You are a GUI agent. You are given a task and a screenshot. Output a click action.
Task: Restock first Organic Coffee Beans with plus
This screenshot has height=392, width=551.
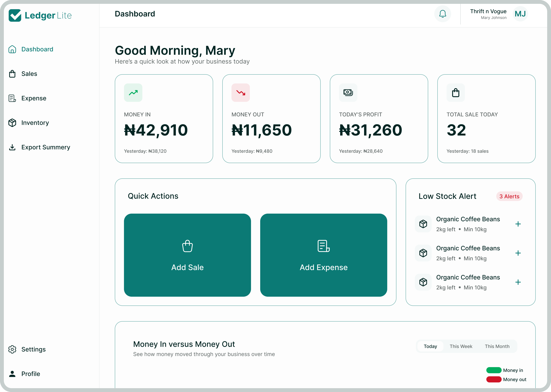(x=518, y=224)
